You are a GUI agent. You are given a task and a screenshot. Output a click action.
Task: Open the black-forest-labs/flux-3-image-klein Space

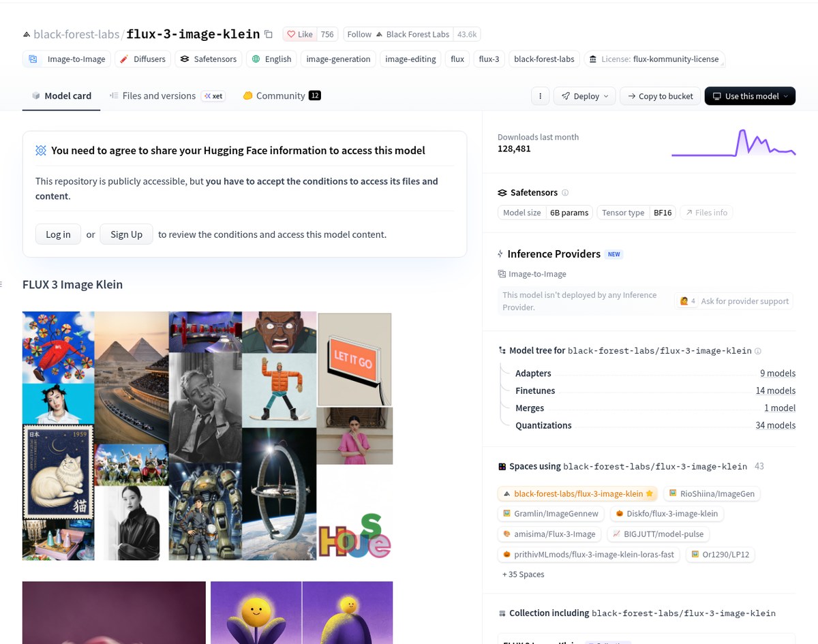[x=578, y=493]
